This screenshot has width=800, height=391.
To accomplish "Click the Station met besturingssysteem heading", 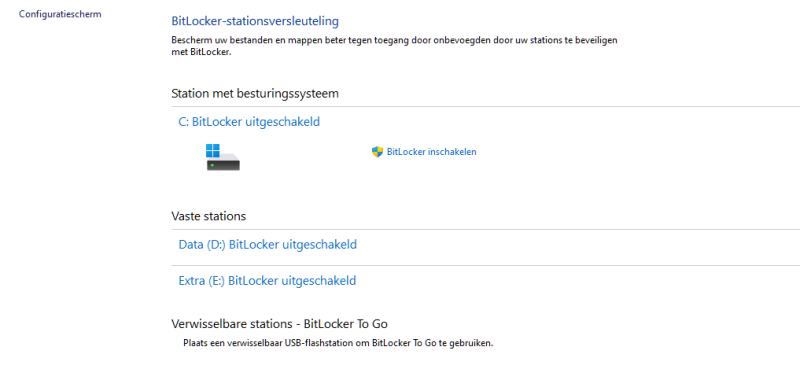I will [x=255, y=93].
